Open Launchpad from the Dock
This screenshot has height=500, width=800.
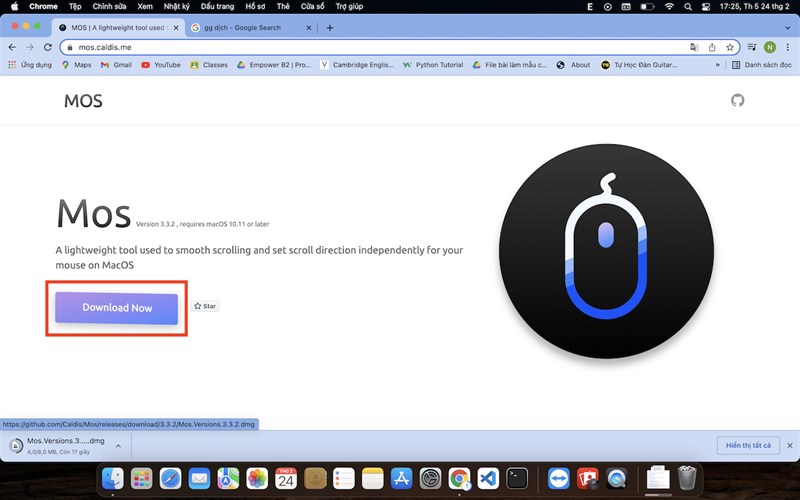pyautogui.click(x=141, y=479)
